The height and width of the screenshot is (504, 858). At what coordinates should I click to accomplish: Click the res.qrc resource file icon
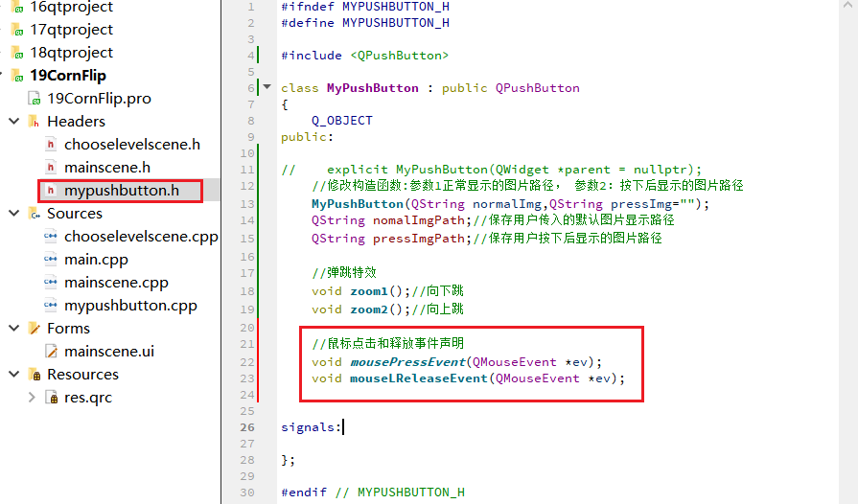coord(52,398)
